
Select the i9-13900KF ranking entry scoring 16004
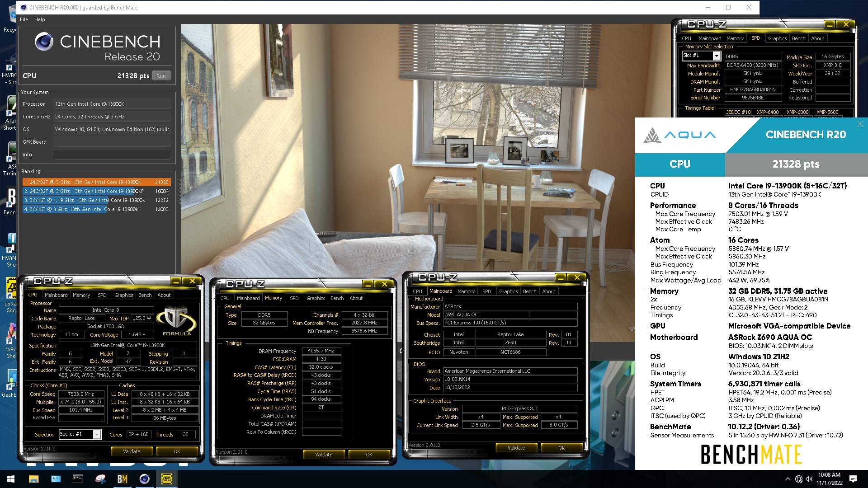96,191
